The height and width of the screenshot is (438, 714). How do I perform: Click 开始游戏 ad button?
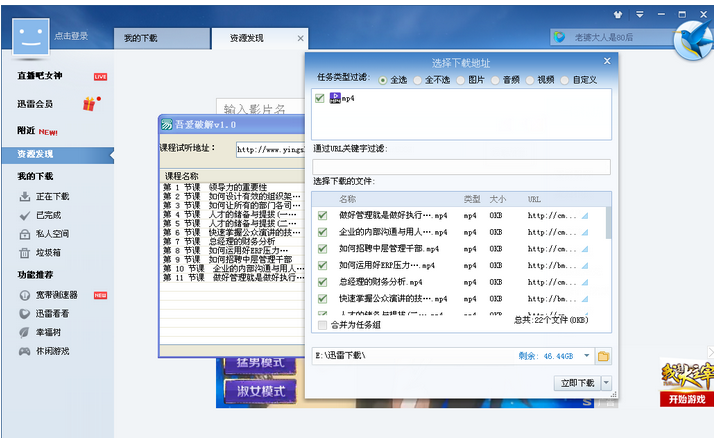(687, 399)
